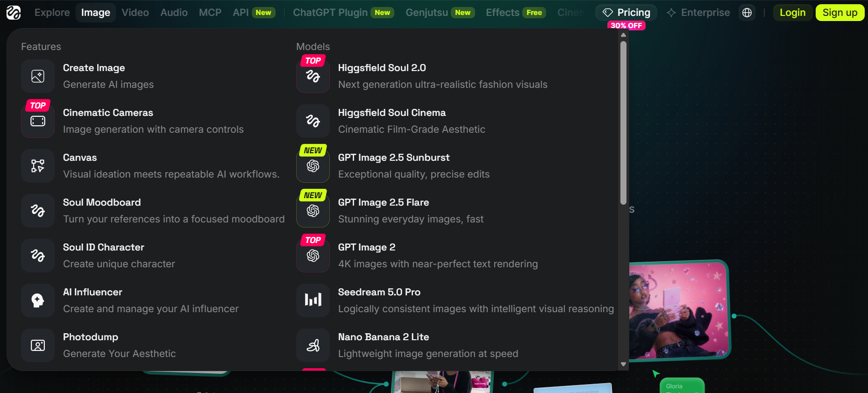
Task: Select the Cinematic Cameras icon
Action: [38, 121]
